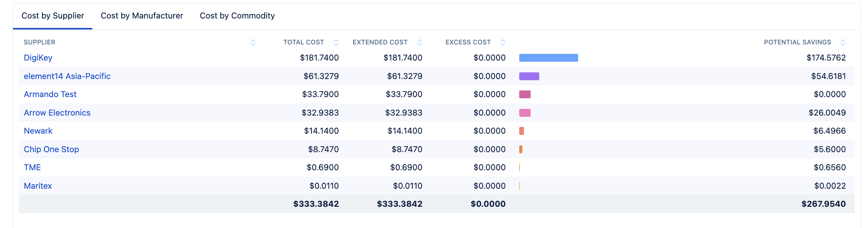Select the Cost by Supplier tab
Screen dimensions: 868x228
point(53,16)
